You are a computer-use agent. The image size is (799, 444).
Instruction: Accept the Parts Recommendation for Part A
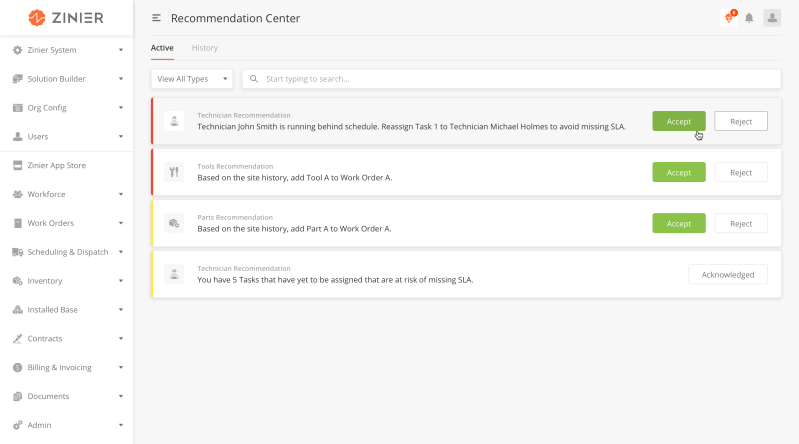679,223
